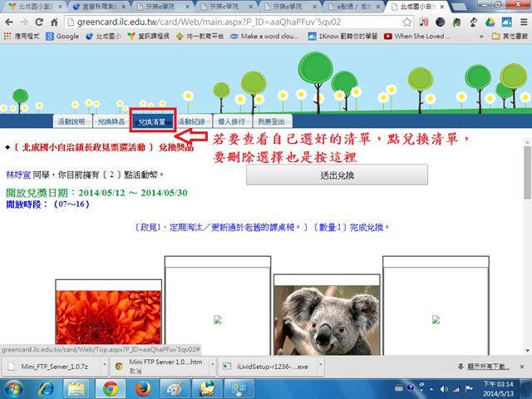
Task: Open the Windows Start menu orb
Action: pos(14,388)
